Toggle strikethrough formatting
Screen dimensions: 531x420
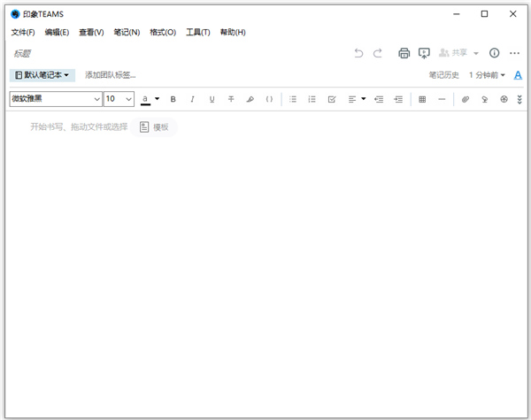(x=231, y=99)
